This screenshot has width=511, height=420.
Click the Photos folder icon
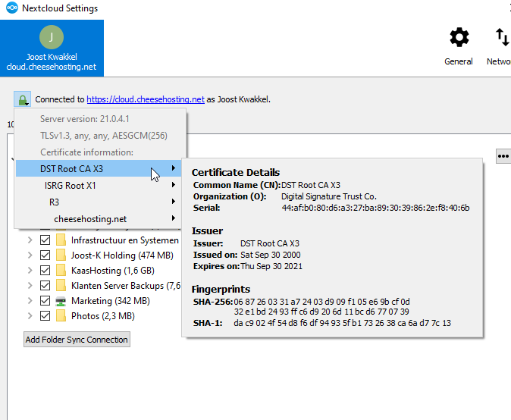[61, 316]
